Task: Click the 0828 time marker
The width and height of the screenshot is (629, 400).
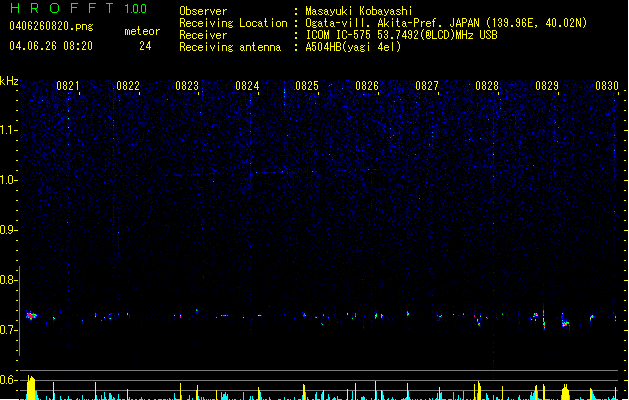Action: click(x=487, y=86)
